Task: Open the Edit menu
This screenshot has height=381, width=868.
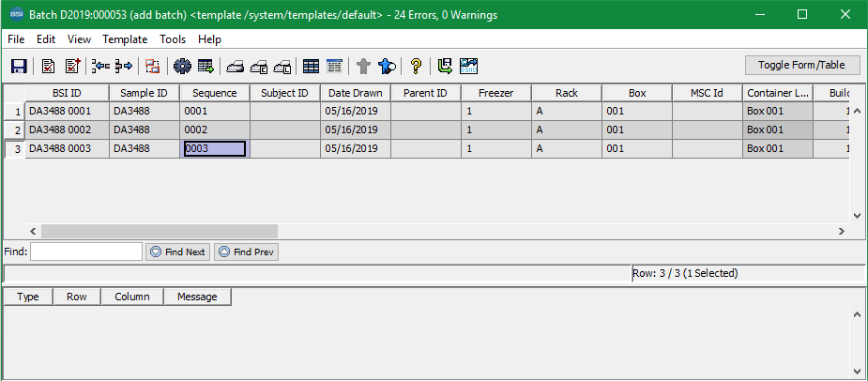Action: [46, 39]
